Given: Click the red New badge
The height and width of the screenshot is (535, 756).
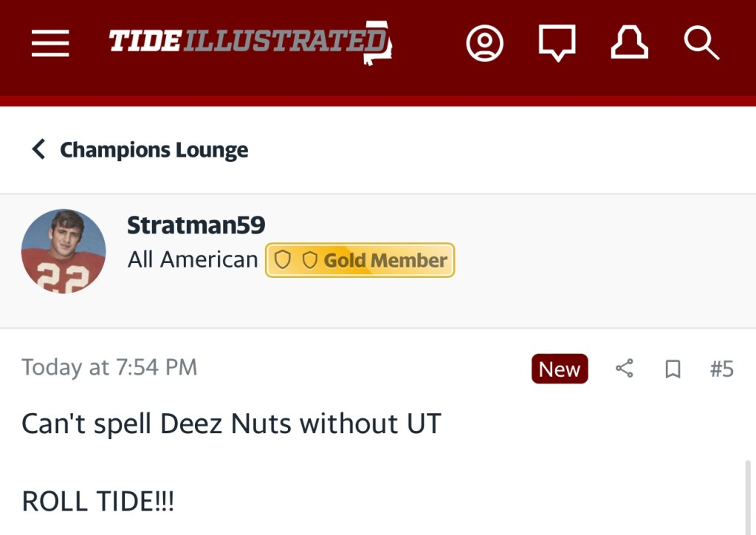Looking at the screenshot, I should (x=560, y=369).
